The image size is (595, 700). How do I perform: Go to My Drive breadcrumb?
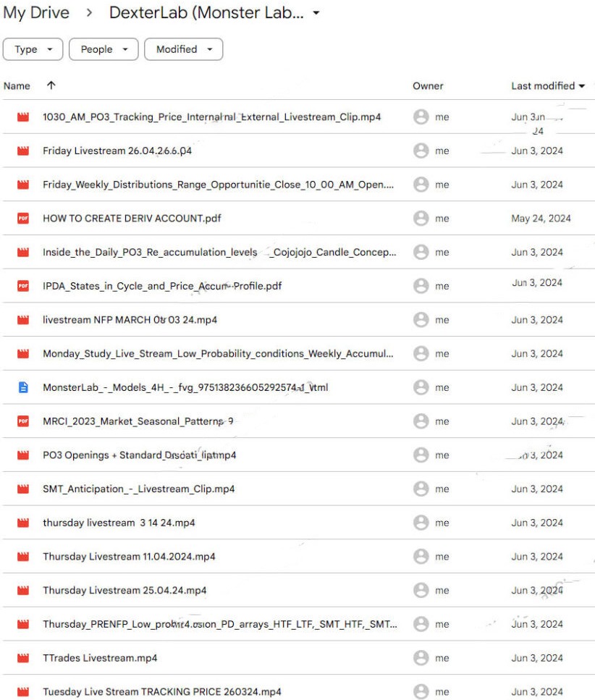coord(36,13)
